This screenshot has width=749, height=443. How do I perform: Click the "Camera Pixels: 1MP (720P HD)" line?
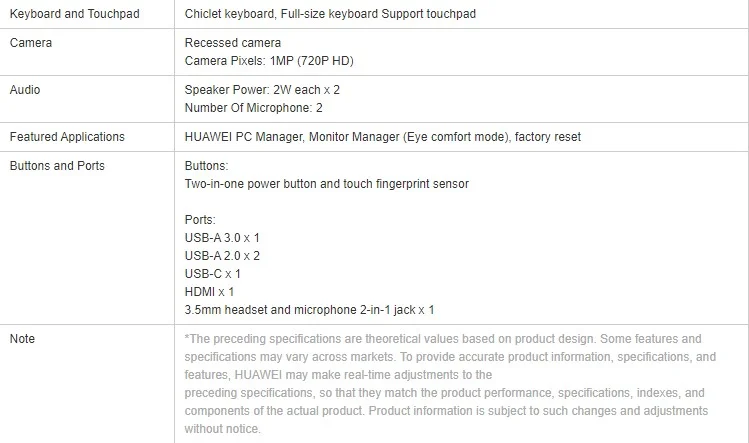[x=269, y=61]
